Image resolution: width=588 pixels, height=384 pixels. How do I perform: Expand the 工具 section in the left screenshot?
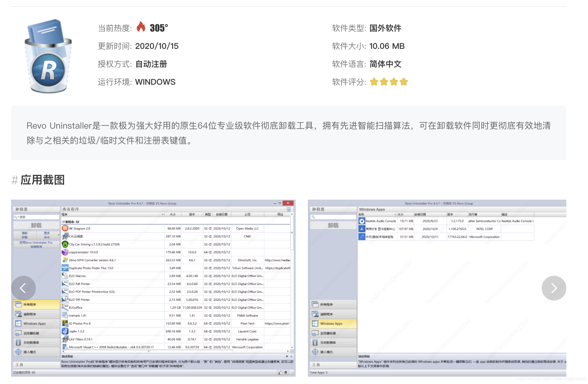pyautogui.click(x=36, y=365)
